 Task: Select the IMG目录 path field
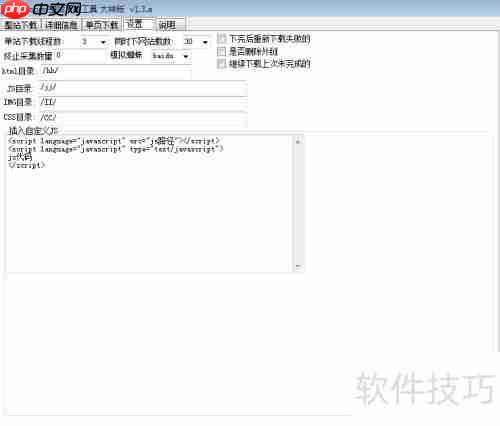pos(143,102)
